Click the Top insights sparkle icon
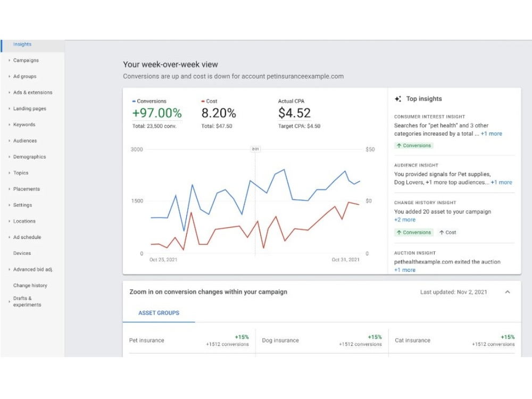This screenshot has width=532, height=399. 398,99
